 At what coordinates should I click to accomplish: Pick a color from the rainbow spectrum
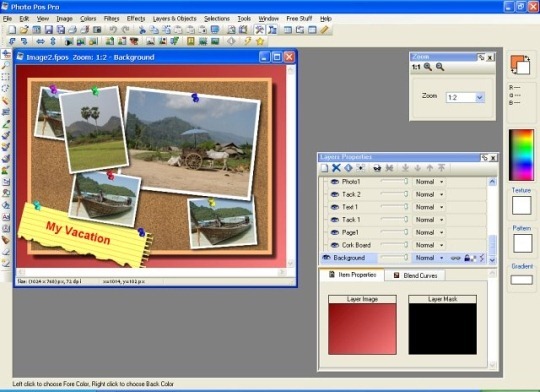(x=521, y=155)
